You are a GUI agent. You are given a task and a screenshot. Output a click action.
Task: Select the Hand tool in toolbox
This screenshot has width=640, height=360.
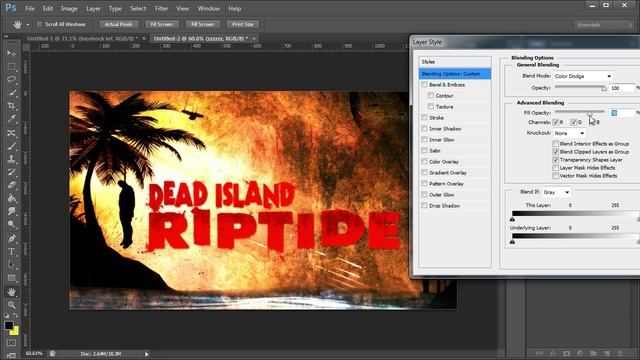pos(11,292)
